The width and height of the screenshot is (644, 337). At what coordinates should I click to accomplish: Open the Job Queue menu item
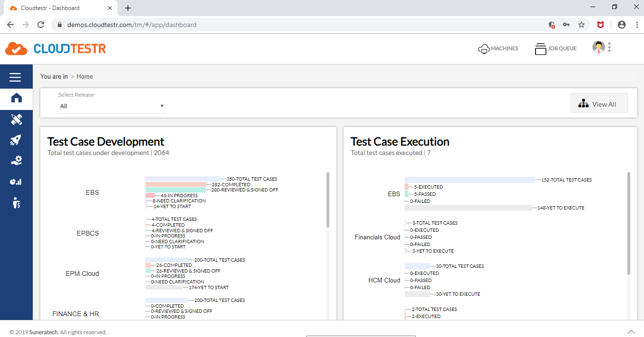(556, 48)
